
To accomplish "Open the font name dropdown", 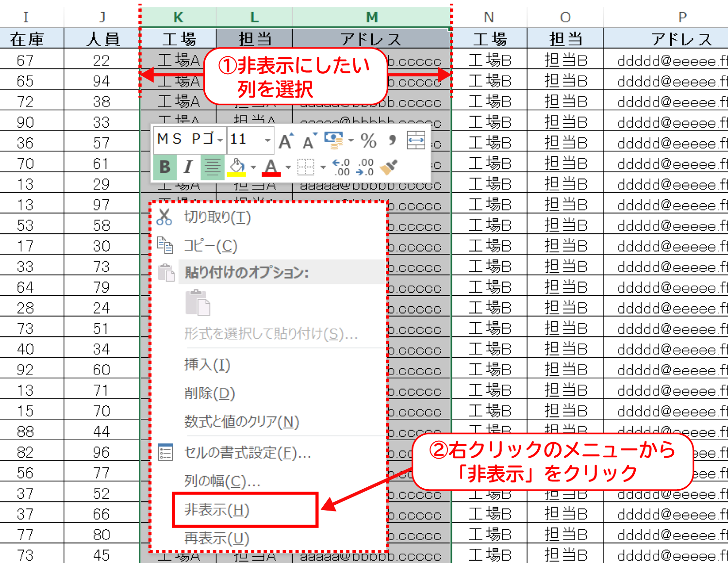I will point(220,141).
